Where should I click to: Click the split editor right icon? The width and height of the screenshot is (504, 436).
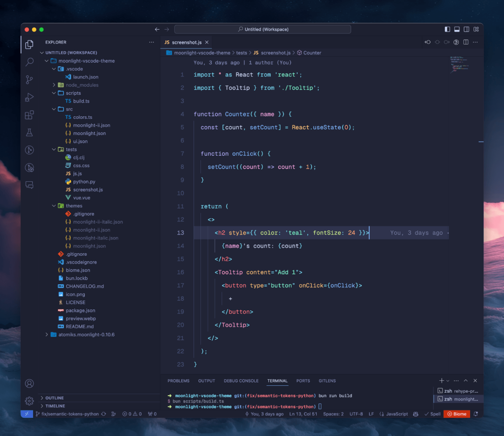pyautogui.click(x=466, y=42)
